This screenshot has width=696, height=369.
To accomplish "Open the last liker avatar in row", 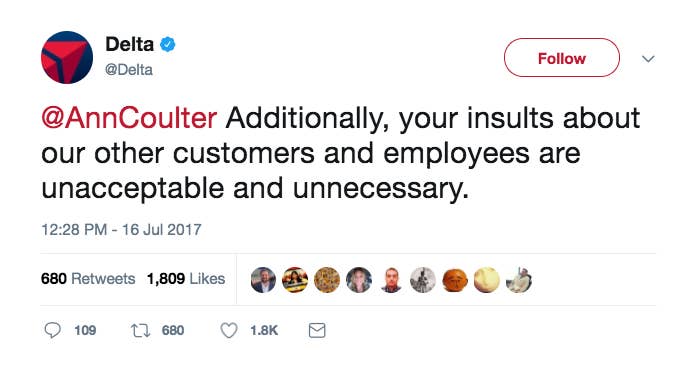I will pyautogui.click(x=519, y=280).
